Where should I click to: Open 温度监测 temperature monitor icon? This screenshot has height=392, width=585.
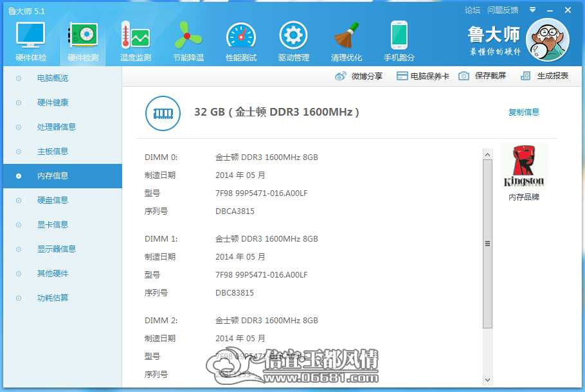(136, 35)
